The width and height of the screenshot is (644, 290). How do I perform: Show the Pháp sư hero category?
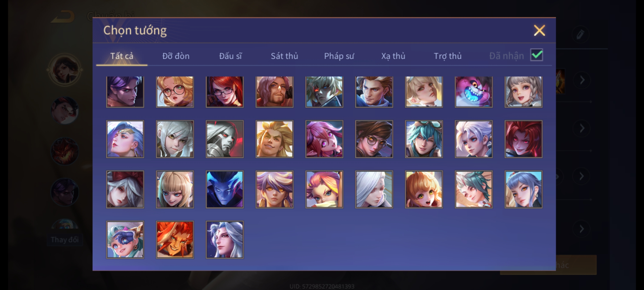click(339, 56)
